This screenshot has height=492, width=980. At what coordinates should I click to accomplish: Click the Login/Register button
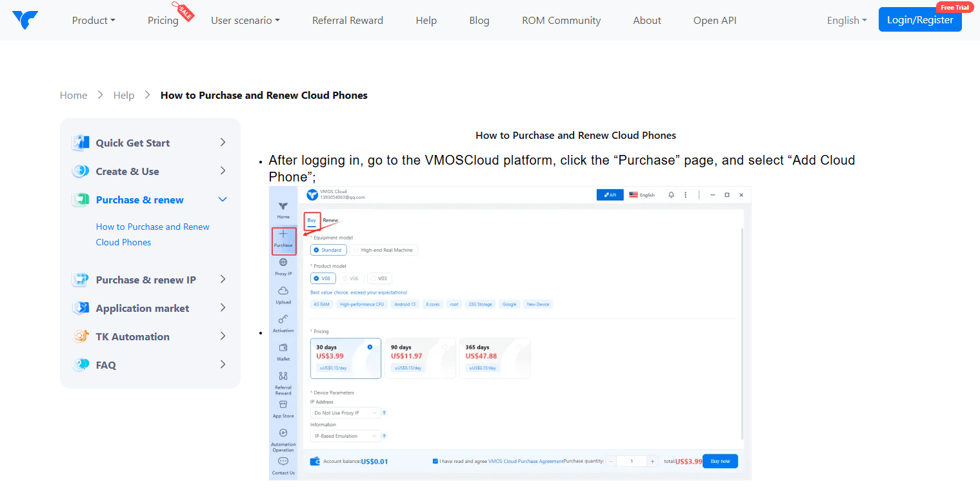(x=919, y=20)
